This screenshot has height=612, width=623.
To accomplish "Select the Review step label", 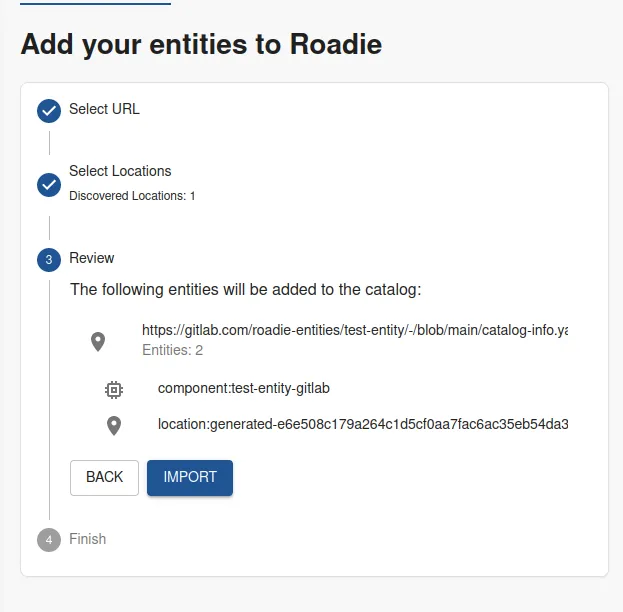I will [x=92, y=258].
